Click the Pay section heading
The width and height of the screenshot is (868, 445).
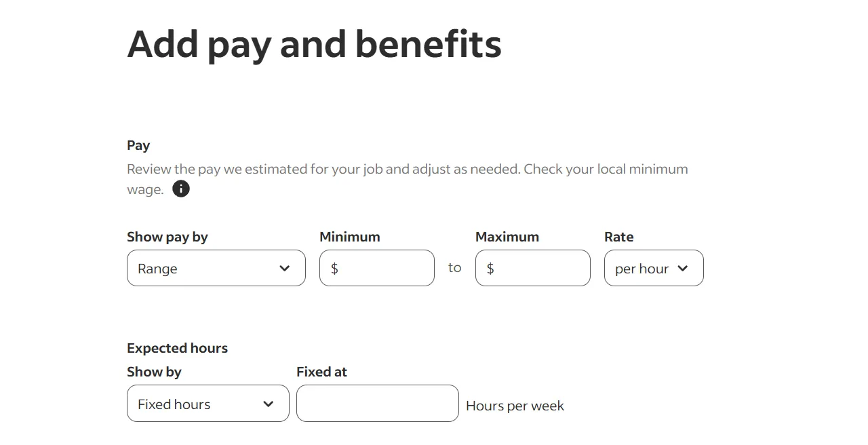coord(138,145)
